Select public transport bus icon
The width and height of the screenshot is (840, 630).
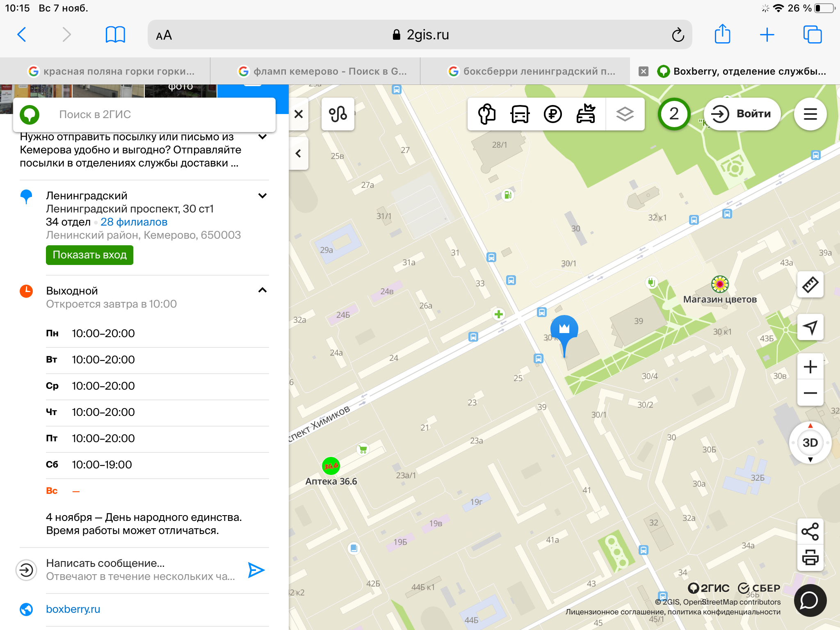[520, 114]
